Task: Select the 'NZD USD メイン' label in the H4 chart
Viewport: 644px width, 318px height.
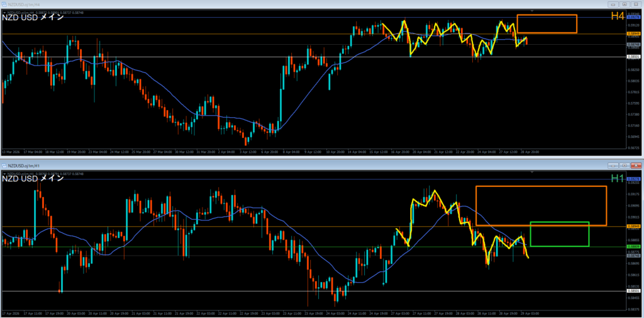Action: pyautogui.click(x=33, y=18)
